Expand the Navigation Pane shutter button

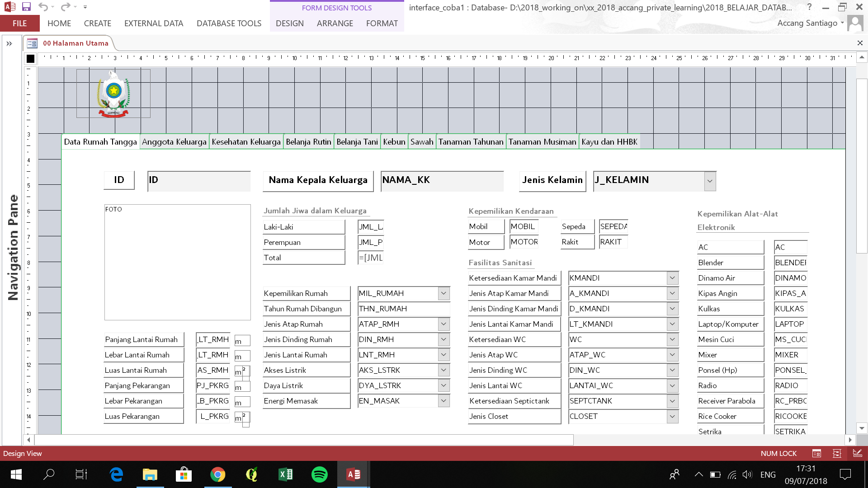(9, 44)
